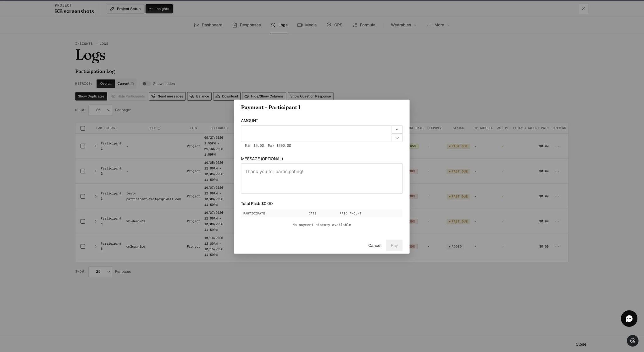Click the info icon next to USER header
The image size is (644, 352).
(x=159, y=128)
